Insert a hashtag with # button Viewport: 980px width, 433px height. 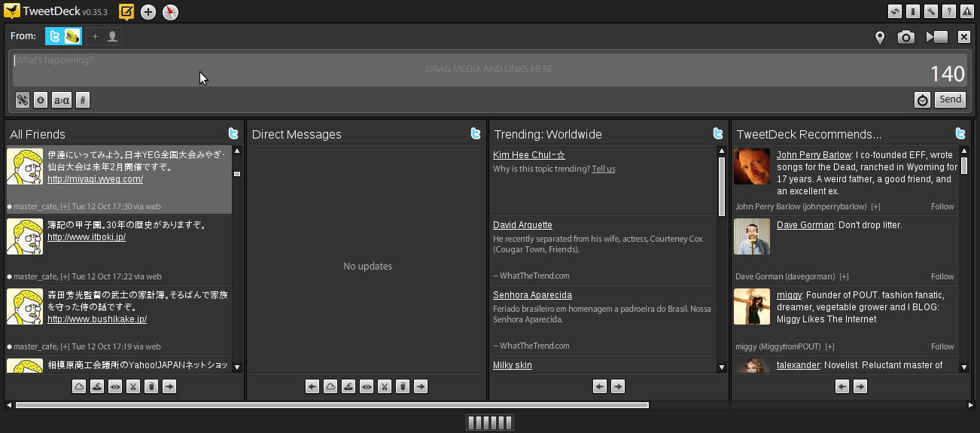83,99
